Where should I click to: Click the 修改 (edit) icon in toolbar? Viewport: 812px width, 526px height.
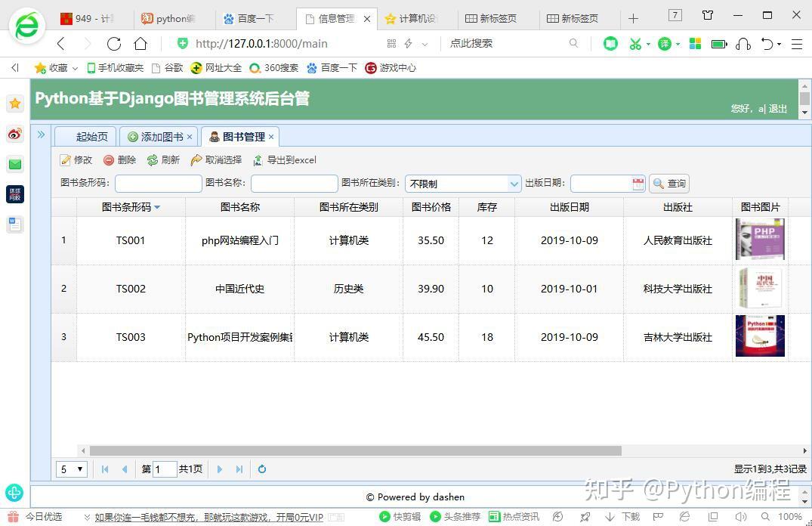(x=67, y=159)
